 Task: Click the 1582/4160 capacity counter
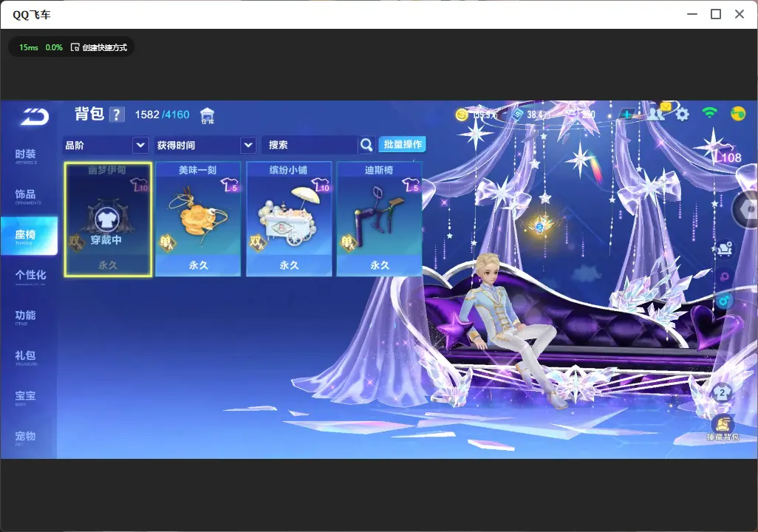pos(162,115)
